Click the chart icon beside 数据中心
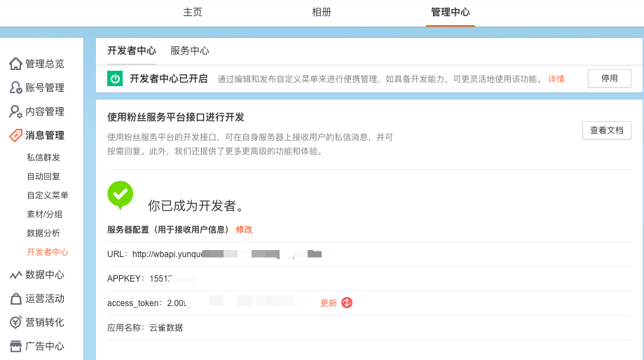 [x=15, y=275]
